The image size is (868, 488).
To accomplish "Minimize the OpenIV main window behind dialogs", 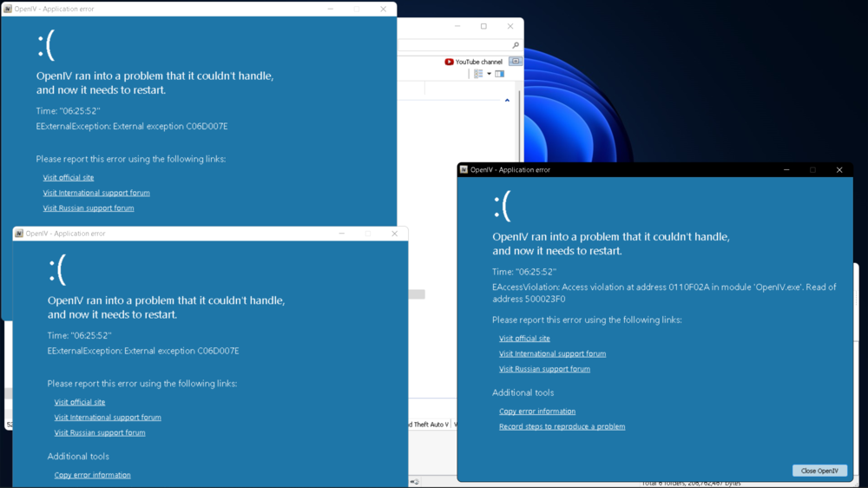I will coord(457,26).
